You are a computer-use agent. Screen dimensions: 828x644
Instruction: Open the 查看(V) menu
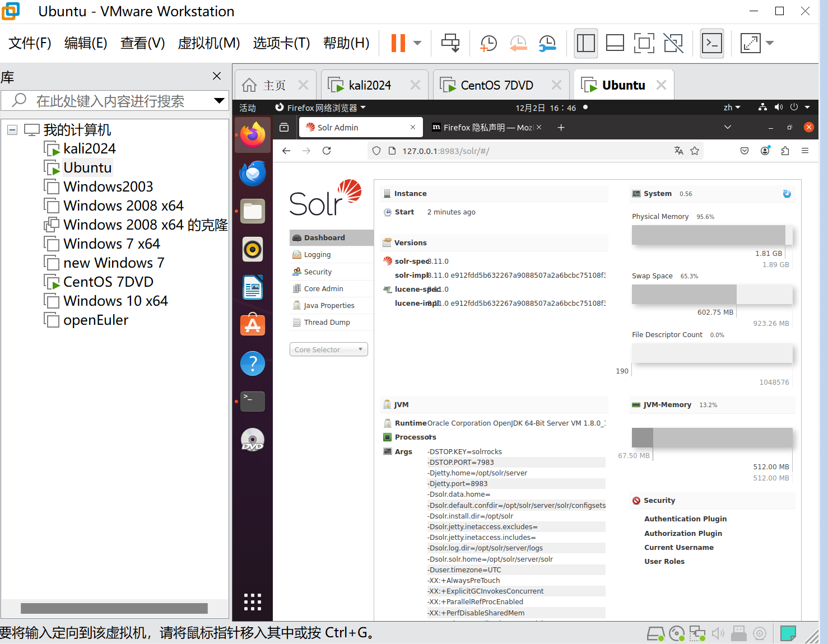(x=142, y=43)
